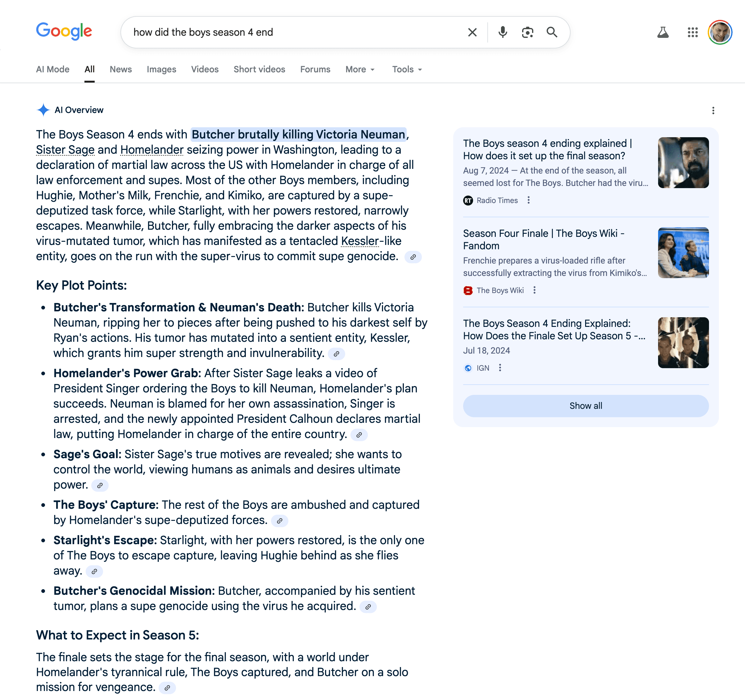The width and height of the screenshot is (745, 700).
Task: Start voice search with microphone icon
Action: pyautogui.click(x=503, y=32)
